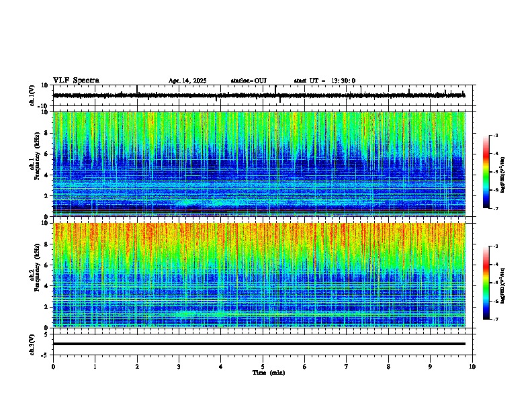Click time axis tick label "3"
The width and height of the screenshot is (532, 411).
point(179,366)
